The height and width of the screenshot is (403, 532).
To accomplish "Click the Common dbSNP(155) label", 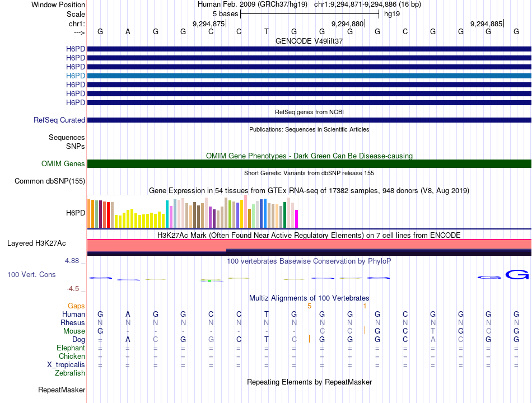I will pyautogui.click(x=50, y=181).
